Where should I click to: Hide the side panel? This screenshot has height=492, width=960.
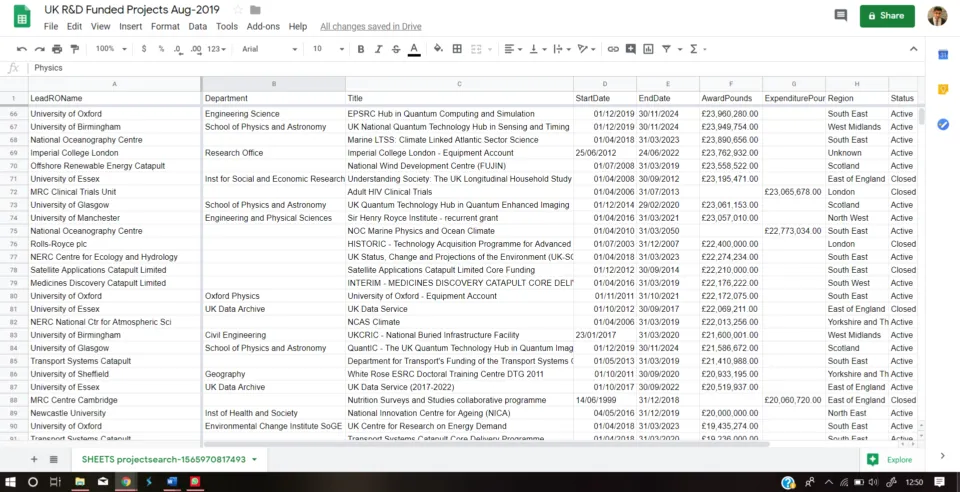943,456
